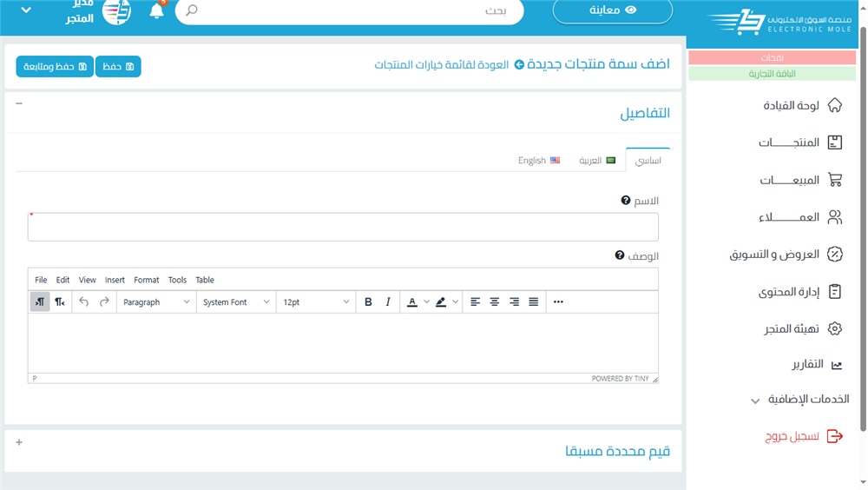
Task: Collapse the التفاصيل panel with minus
Action: 19,103
